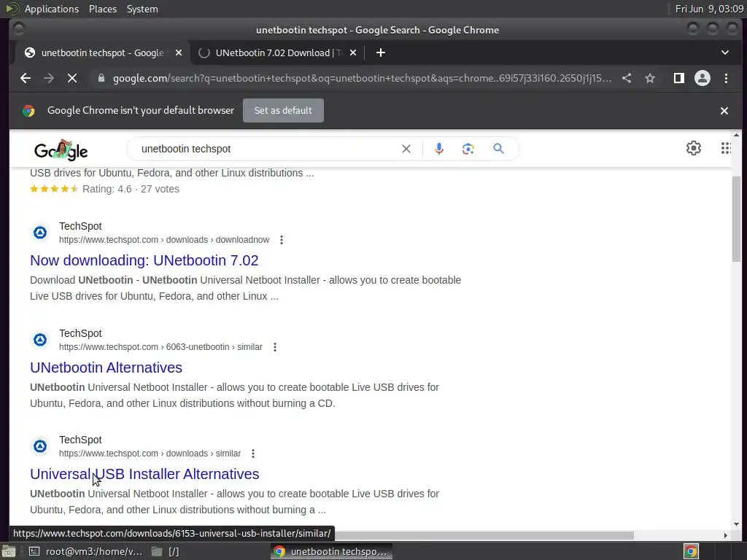Image resolution: width=747 pixels, height=560 pixels.
Task: Click the scroll-down arrow of the page
Action: coord(737,524)
